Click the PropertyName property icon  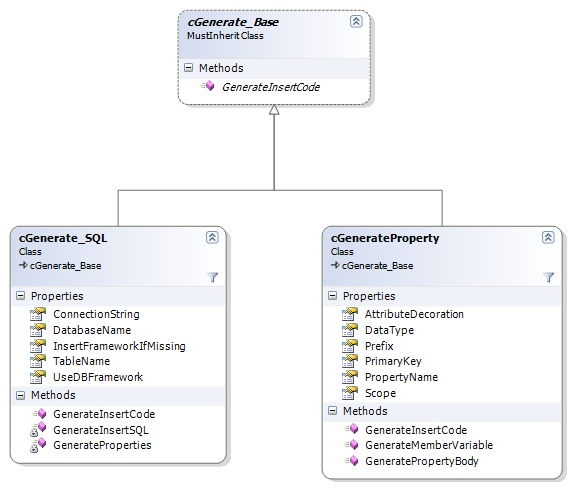350,377
